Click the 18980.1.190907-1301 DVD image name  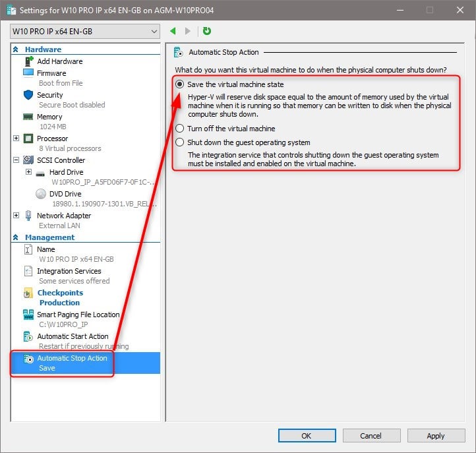coord(104,204)
